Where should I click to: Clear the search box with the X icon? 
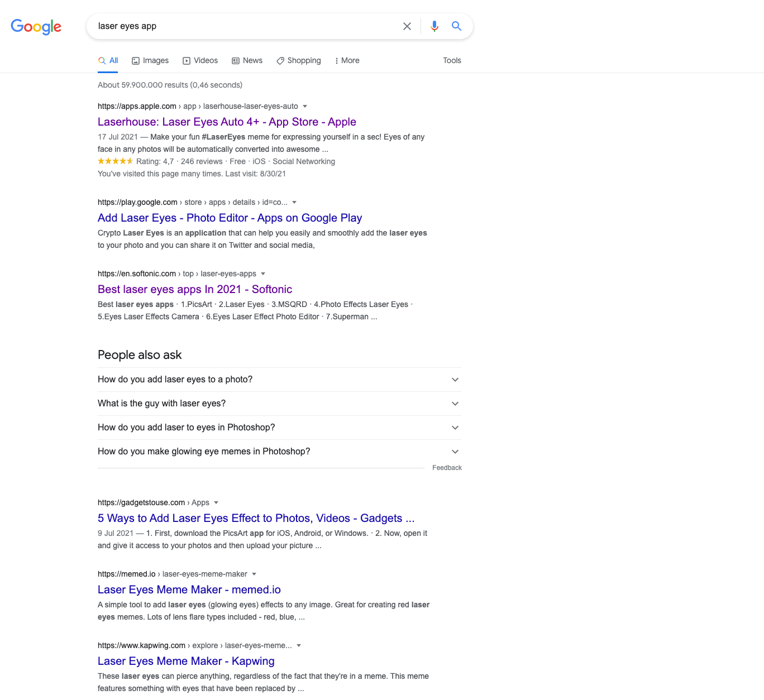pos(407,26)
